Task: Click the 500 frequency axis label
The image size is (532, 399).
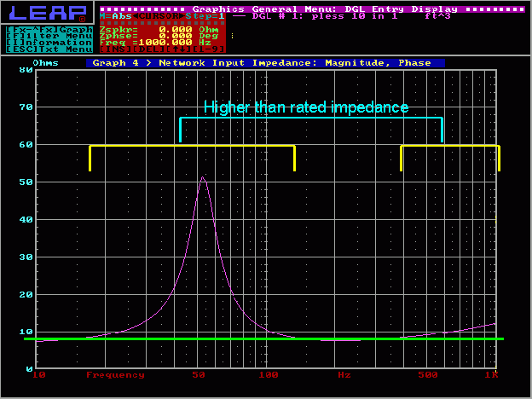Action: 428,375
